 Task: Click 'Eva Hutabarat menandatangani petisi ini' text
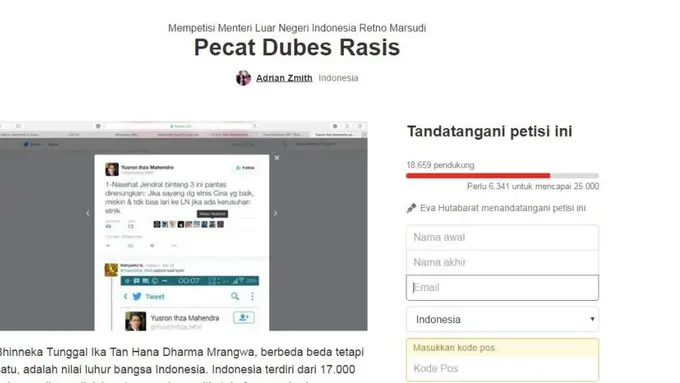503,208
